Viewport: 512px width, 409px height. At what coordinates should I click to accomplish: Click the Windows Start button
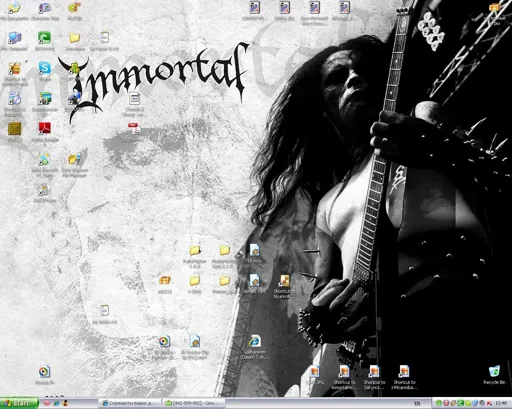(x=19, y=403)
